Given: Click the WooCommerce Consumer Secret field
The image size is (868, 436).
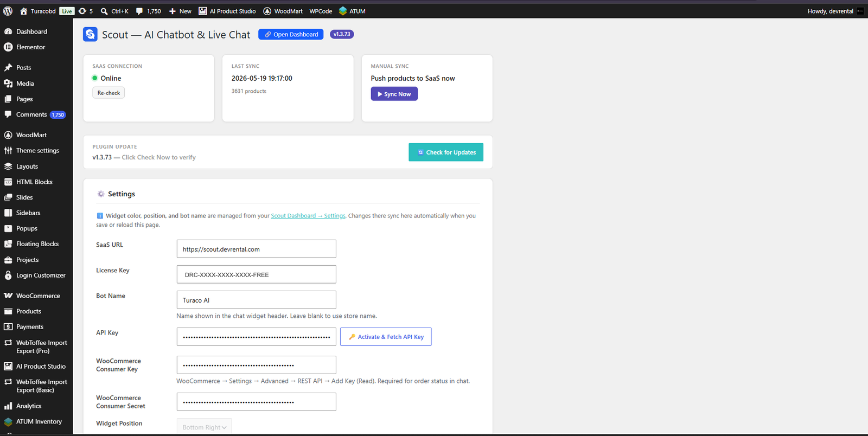Looking at the screenshot, I should coord(257,402).
